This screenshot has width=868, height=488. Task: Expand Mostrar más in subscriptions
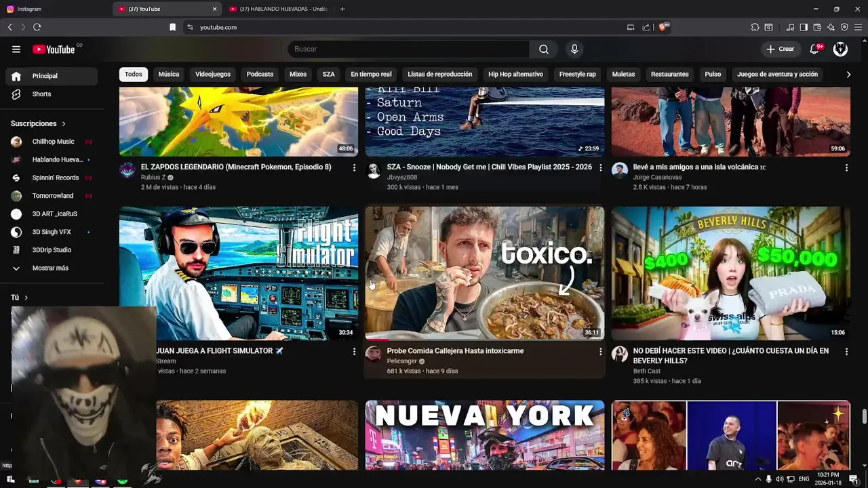click(x=51, y=268)
